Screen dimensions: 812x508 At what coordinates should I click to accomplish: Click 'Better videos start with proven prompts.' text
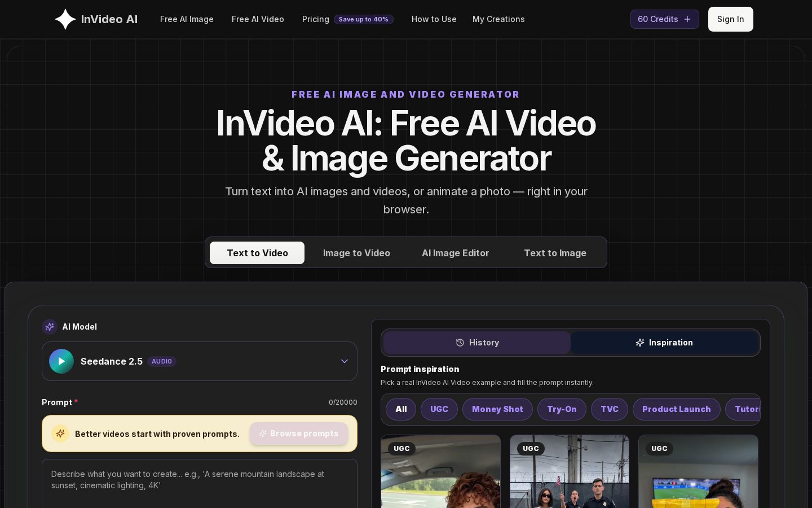point(157,434)
